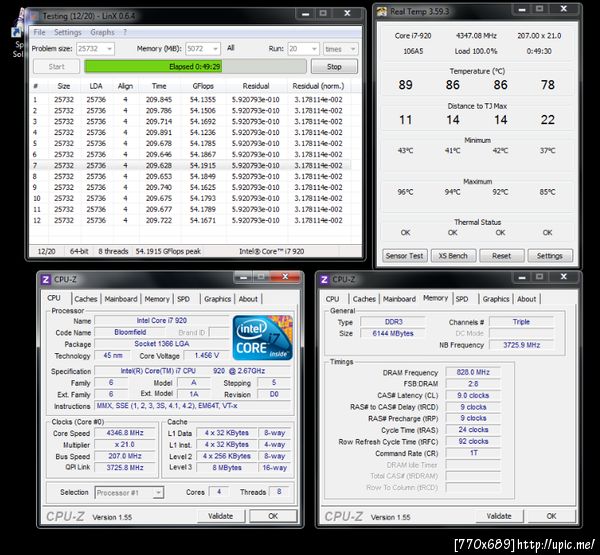Click the 89 core temperature reading
Screen dimensions: 600x555
(x=405, y=85)
